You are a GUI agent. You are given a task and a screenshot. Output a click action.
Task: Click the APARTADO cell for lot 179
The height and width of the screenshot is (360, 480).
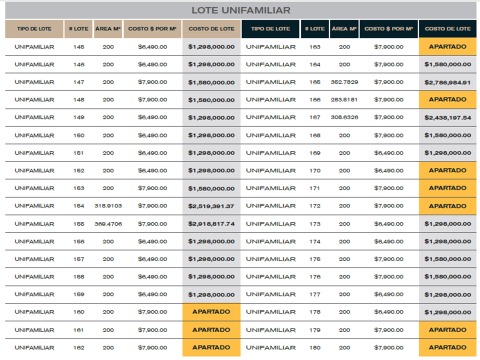(448, 330)
